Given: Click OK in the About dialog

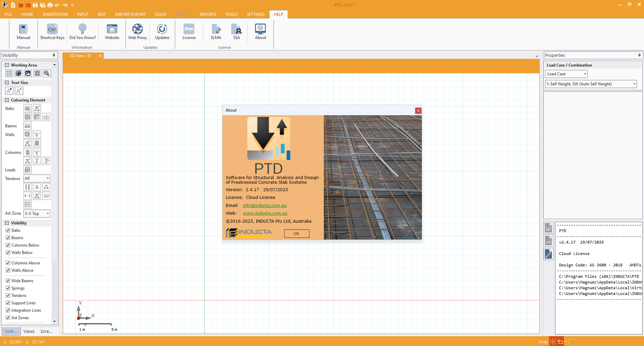Looking at the screenshot, I should coord(297,234).
